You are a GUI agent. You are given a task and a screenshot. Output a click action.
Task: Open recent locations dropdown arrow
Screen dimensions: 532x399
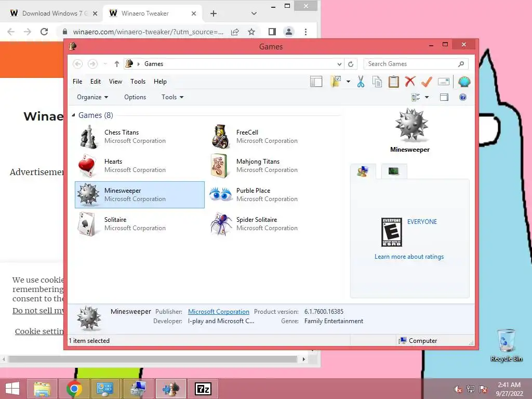pyautogui.click(x=105, y=64)
